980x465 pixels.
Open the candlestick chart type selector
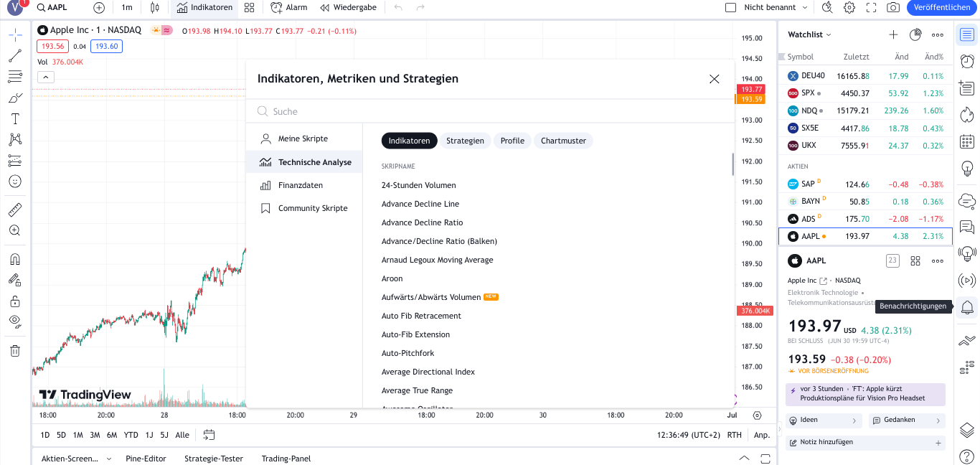click(x=155, y=7)
